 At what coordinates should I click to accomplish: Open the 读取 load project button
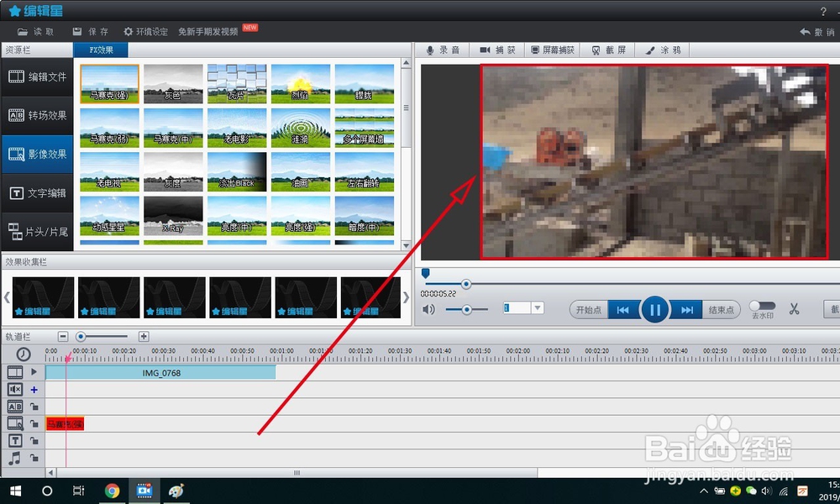click(x=35, y=32)
